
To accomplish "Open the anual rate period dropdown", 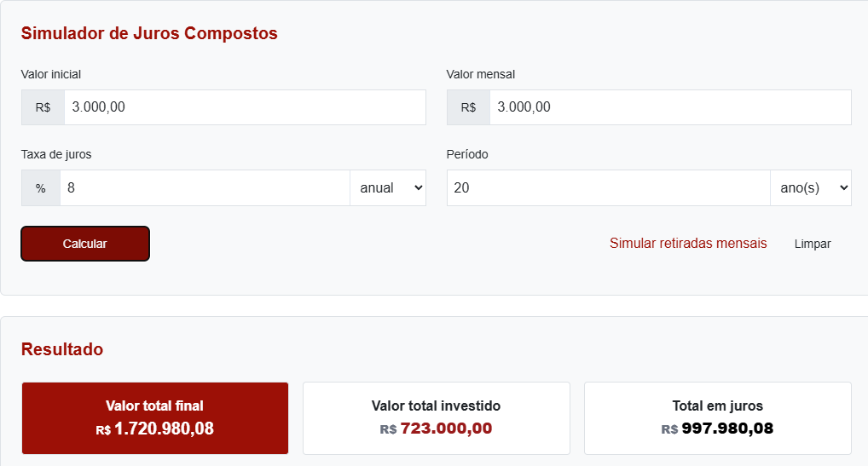I will coord(388,187).
